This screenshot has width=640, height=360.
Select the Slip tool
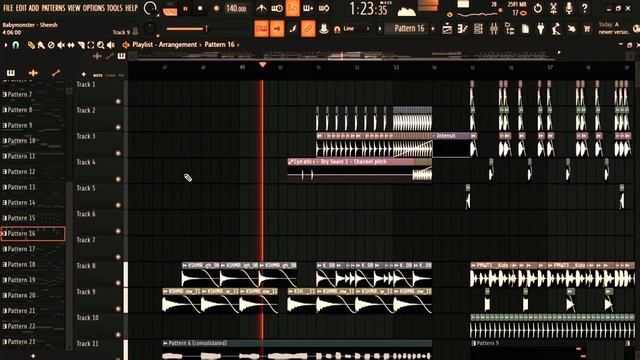pyautogui.click(x=71, y=45)
